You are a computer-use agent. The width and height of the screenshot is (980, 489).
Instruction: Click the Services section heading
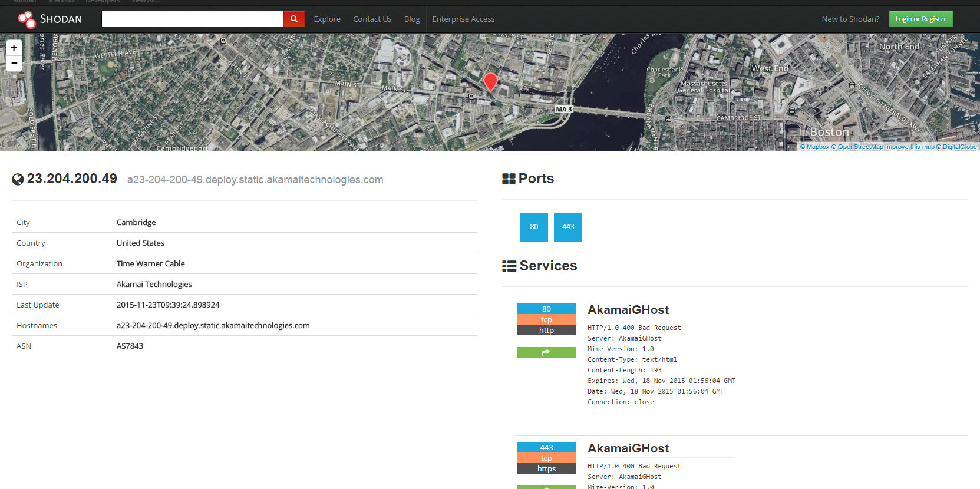click(x=548, y=266)
